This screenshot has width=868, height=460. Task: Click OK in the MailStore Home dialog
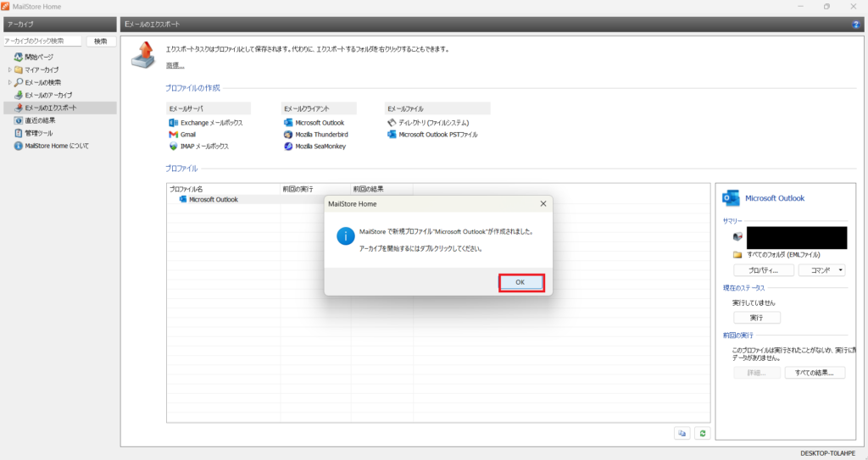(x=520, y=282)
